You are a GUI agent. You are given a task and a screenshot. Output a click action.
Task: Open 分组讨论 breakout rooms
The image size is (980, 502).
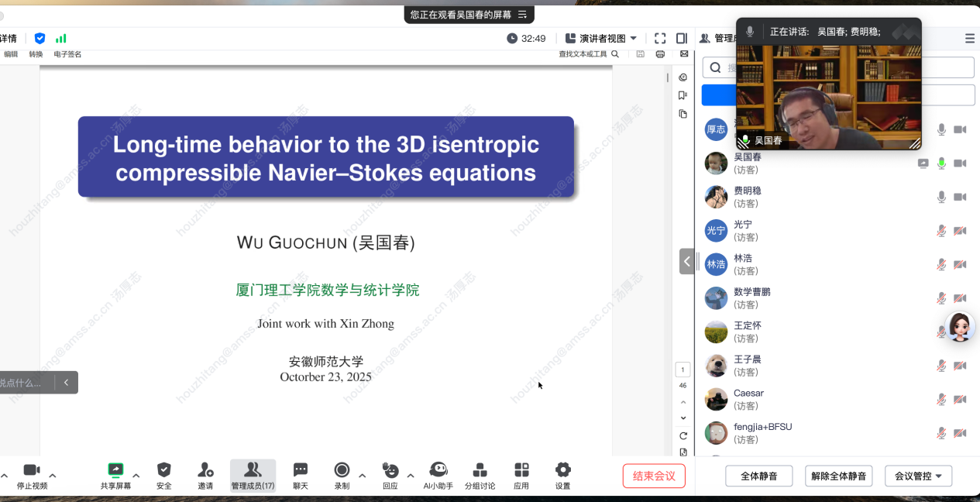480,470
